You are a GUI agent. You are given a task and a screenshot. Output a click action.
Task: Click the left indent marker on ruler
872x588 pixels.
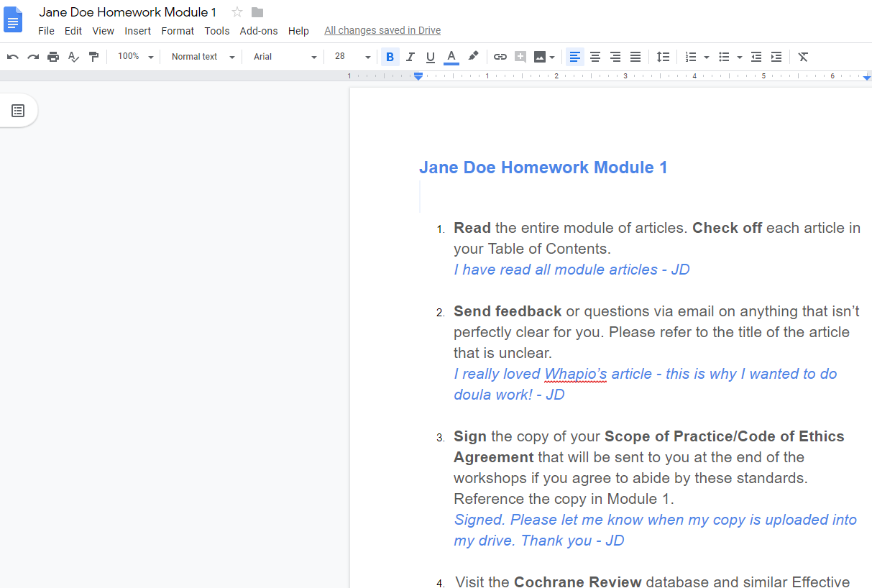[x=418, y=76]
